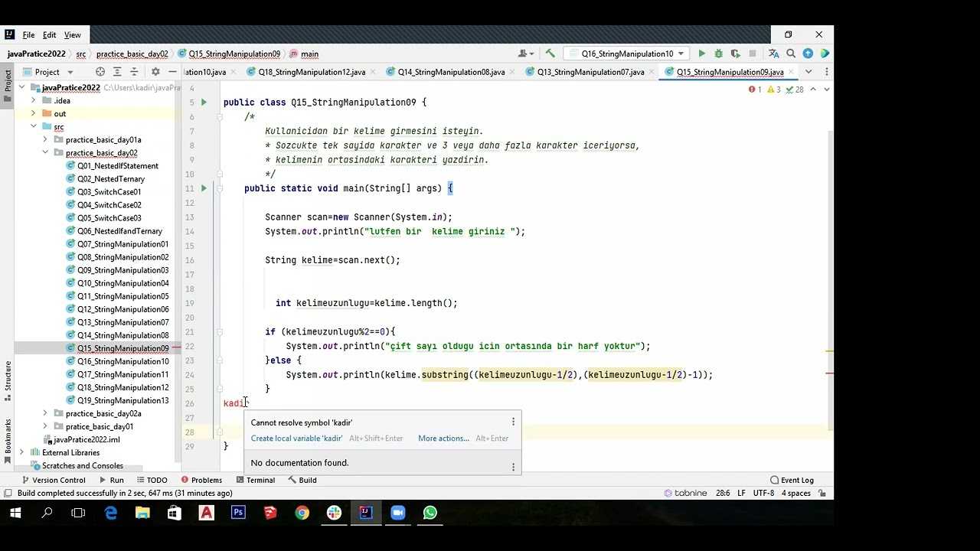Open Microsoft Edge from the taskbar
This screenshot has height=551, width=980.
coord(111,513)
